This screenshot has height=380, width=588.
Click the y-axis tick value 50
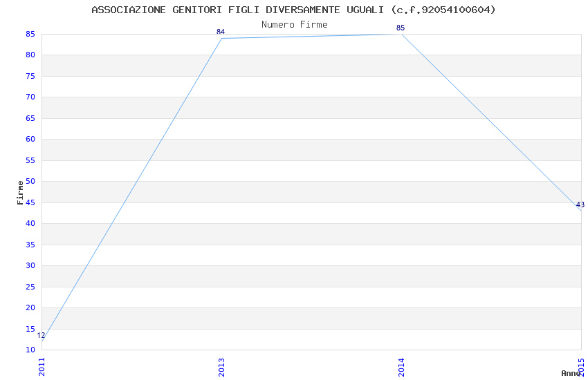30,182
